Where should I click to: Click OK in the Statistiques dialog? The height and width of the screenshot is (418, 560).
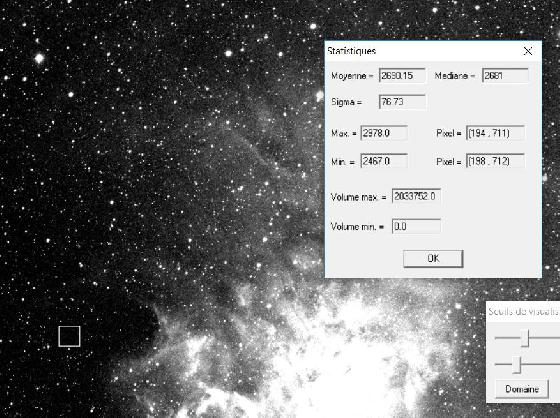click(433, 258)
